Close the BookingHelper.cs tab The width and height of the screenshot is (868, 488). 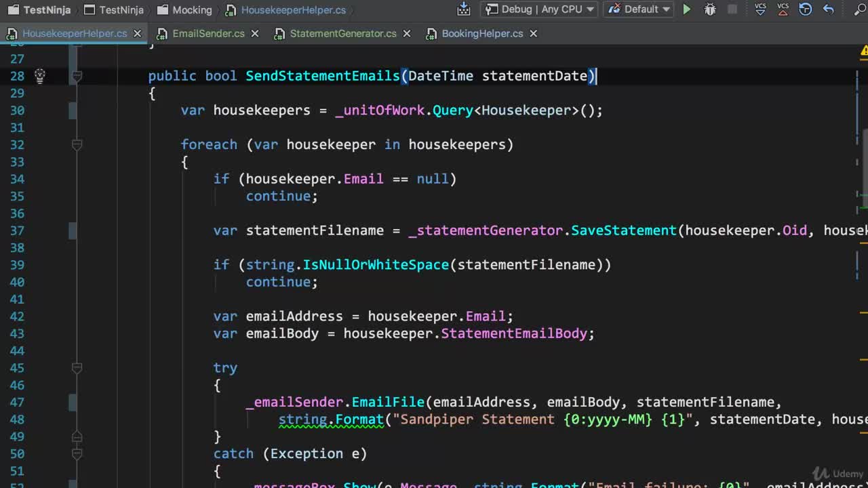[x=533, y=33]
